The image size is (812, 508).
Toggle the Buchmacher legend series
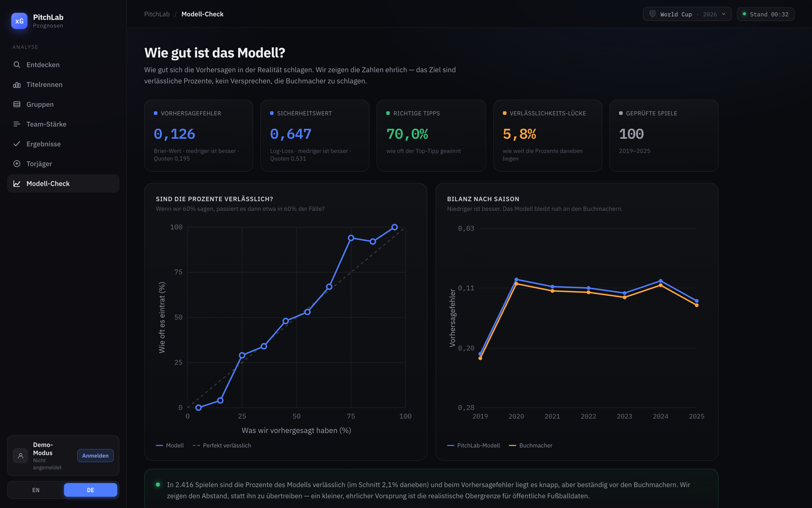[x=531, y=445]
